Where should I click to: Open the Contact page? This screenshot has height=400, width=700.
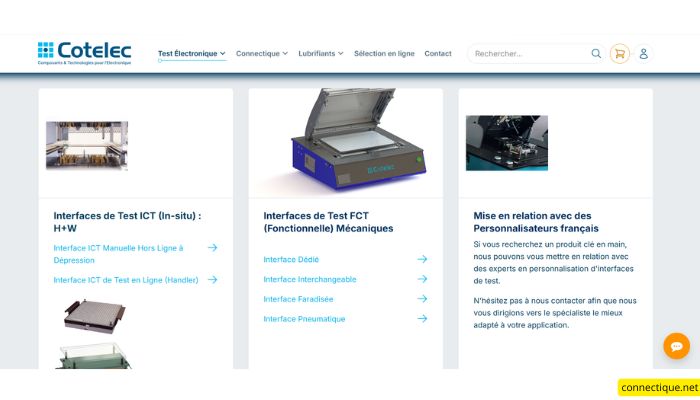[x=438, y=54]
